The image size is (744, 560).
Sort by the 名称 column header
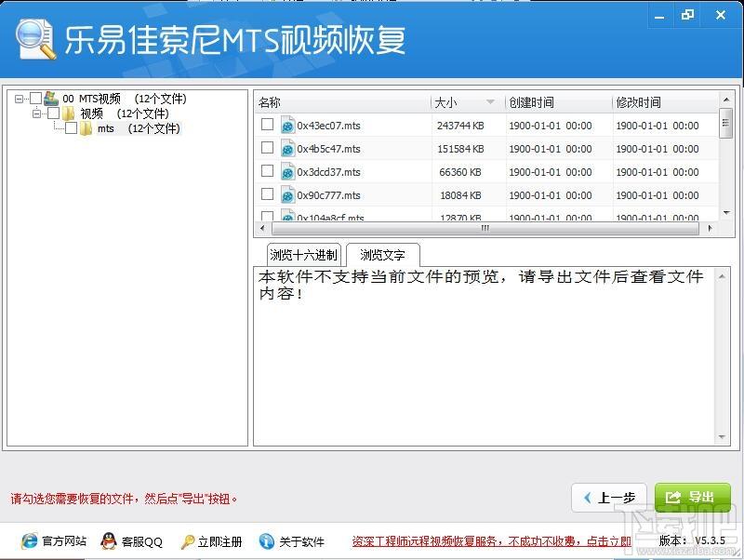(x=342, y=102)
